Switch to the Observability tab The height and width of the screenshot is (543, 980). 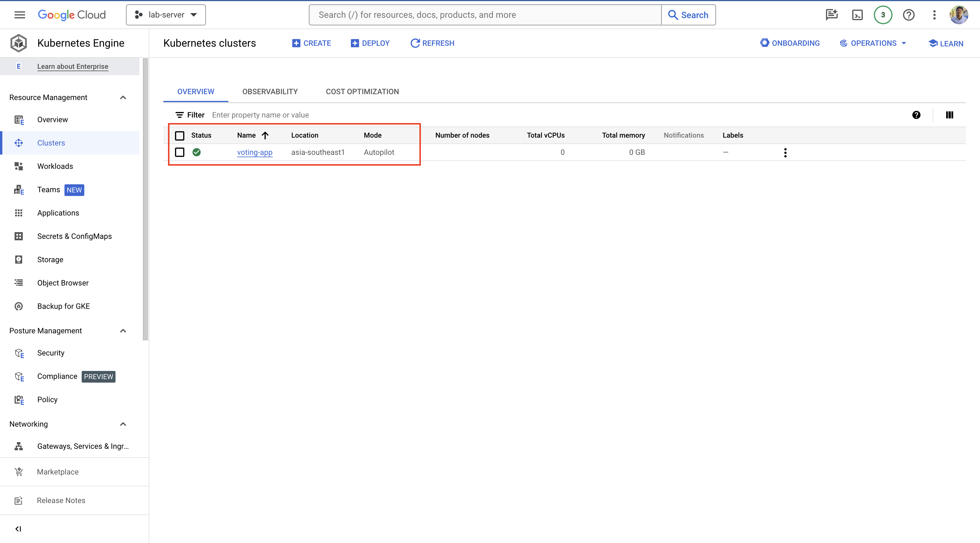tap(270, 92)
